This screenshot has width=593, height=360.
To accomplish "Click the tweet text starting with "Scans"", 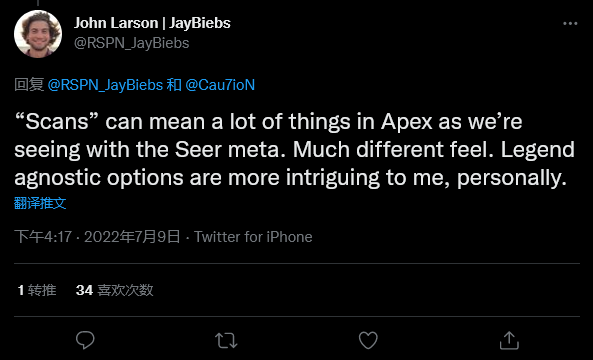I will (x=294, y=150).
